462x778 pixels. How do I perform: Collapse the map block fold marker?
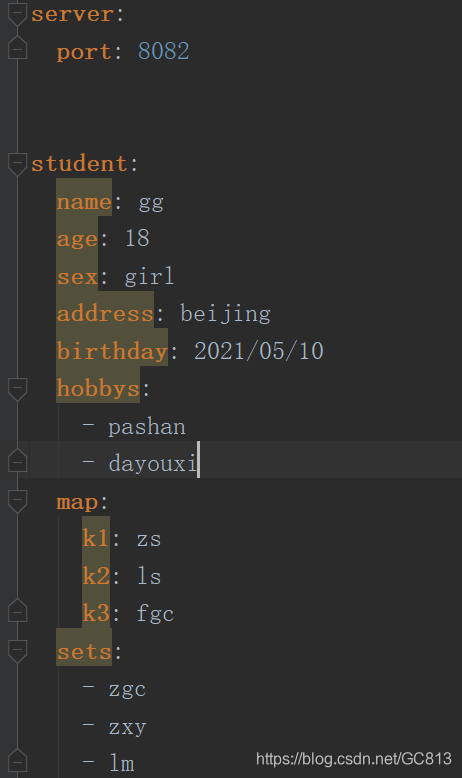click(x=17, y=501)
